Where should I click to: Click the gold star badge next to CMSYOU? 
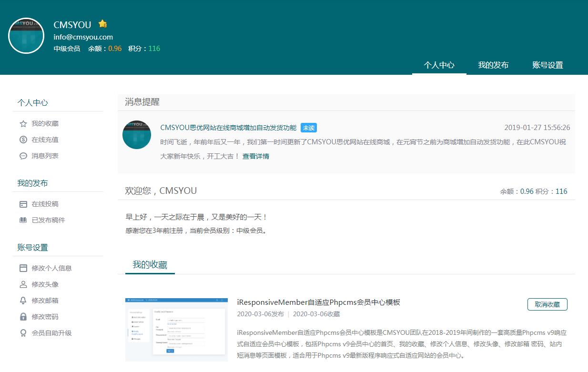pos(102,24)
